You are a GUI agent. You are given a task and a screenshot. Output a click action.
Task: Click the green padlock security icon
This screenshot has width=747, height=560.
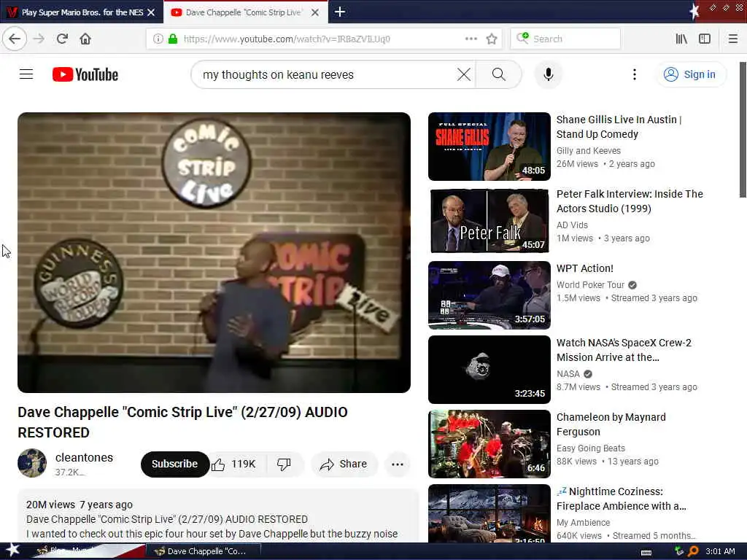pyautogui.click(x=173, y=39)
